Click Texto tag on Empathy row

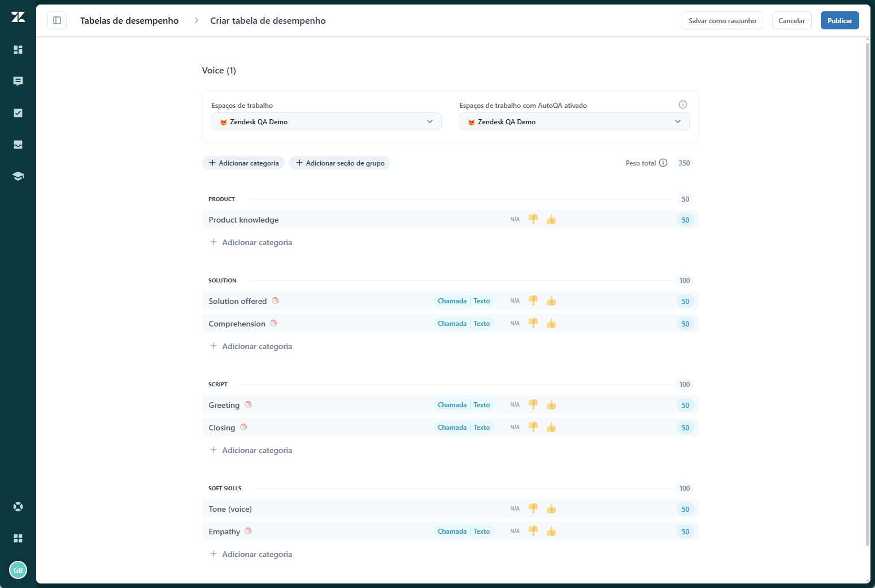(482, 532)
